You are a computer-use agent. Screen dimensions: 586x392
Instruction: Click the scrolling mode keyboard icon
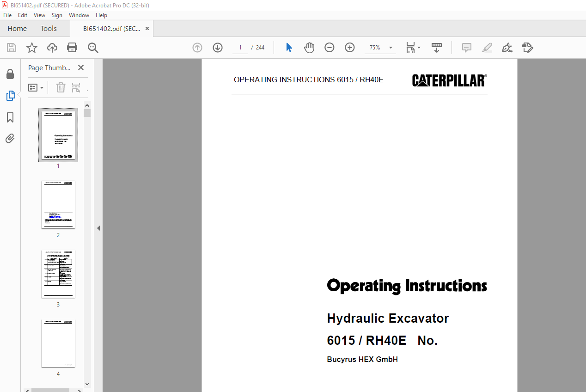click(437, 48)
